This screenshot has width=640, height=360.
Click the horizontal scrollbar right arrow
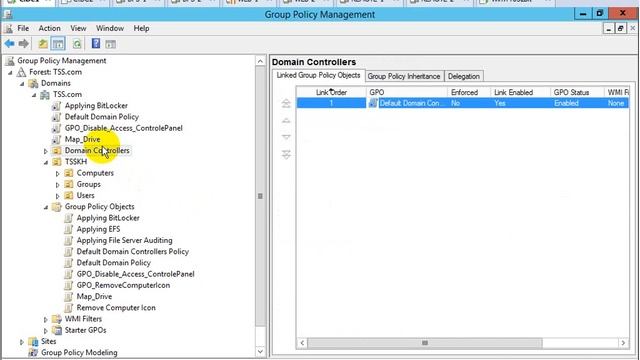pos(623,343)
